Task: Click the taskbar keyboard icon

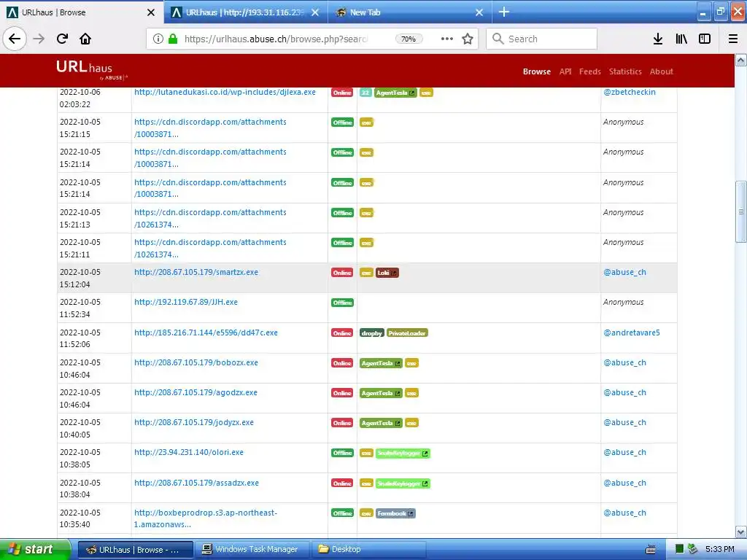Action: coord(651,550)
